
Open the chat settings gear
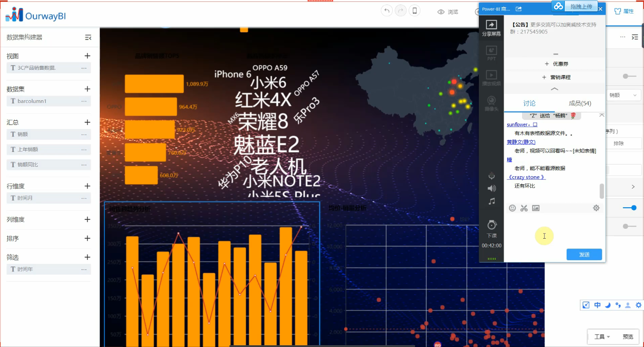[x=596, y=208]
